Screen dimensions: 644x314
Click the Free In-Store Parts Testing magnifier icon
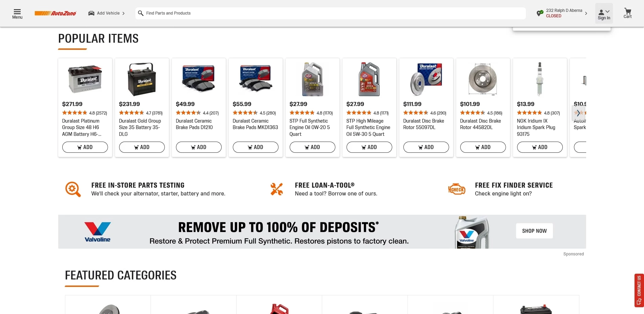[x=73, y=189]
